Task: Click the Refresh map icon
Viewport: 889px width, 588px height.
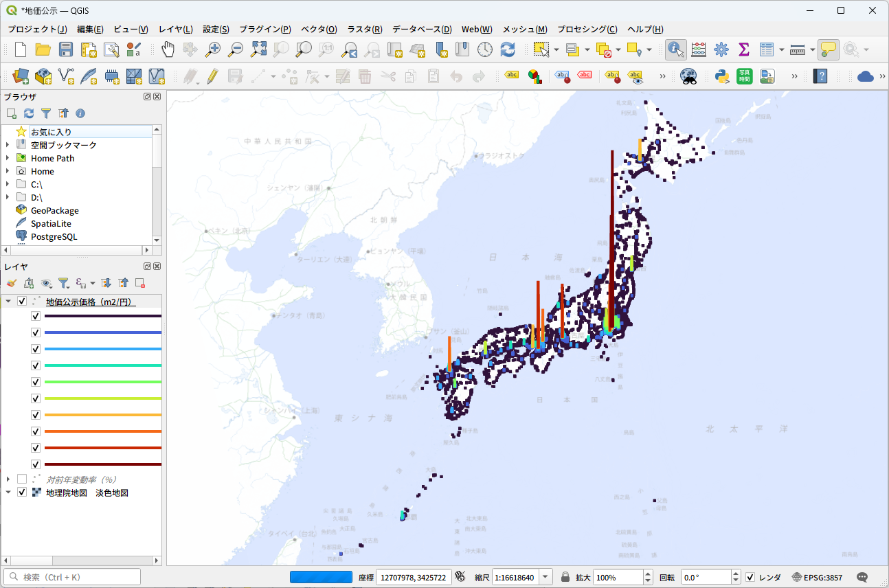Action: (508, 49)
